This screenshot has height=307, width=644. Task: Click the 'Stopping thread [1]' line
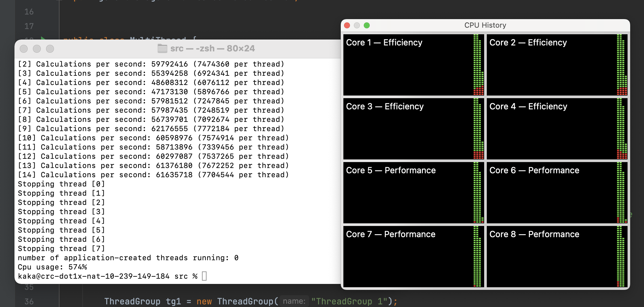tap(62, 193)
